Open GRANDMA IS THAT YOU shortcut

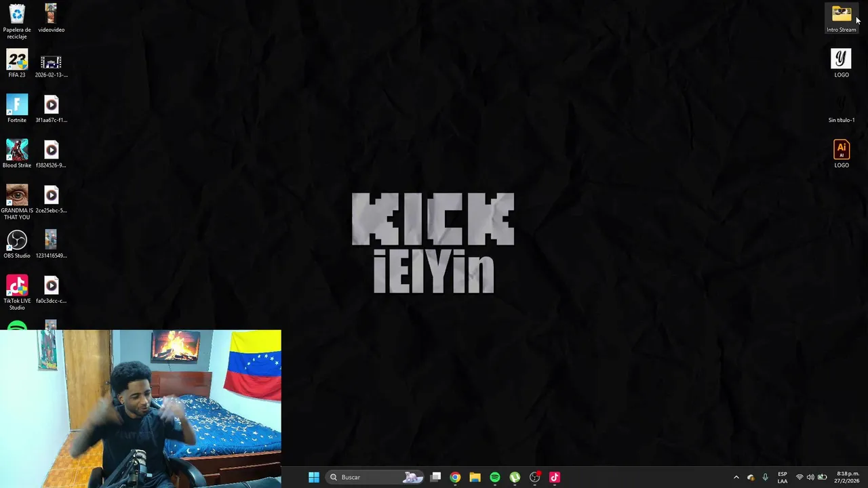pos(17,202)
